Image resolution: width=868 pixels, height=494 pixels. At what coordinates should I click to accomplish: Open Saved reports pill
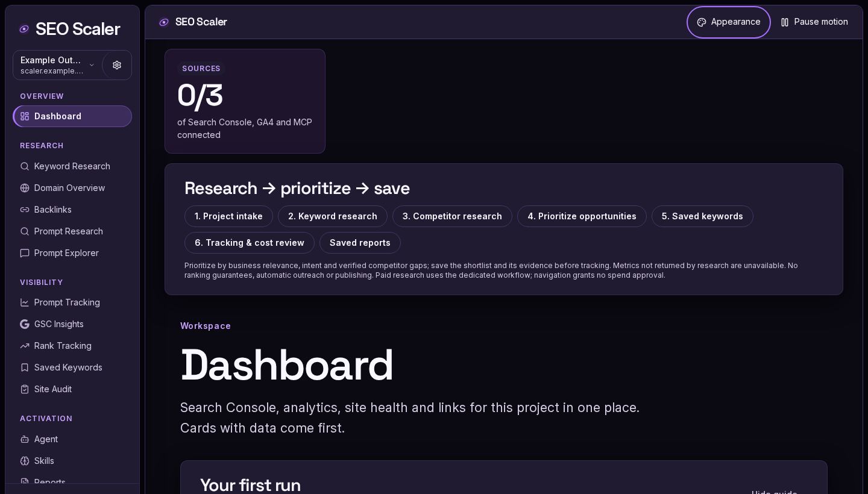coord(360,243)
